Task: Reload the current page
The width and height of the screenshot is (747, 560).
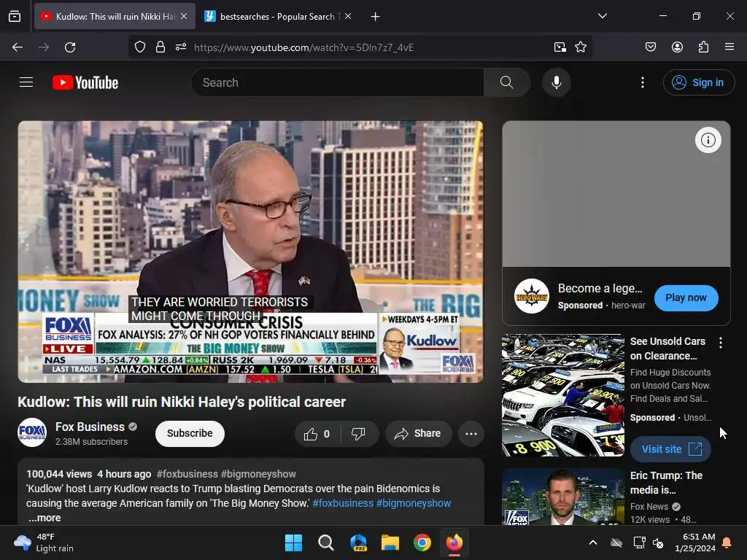Action: point(70,47)
